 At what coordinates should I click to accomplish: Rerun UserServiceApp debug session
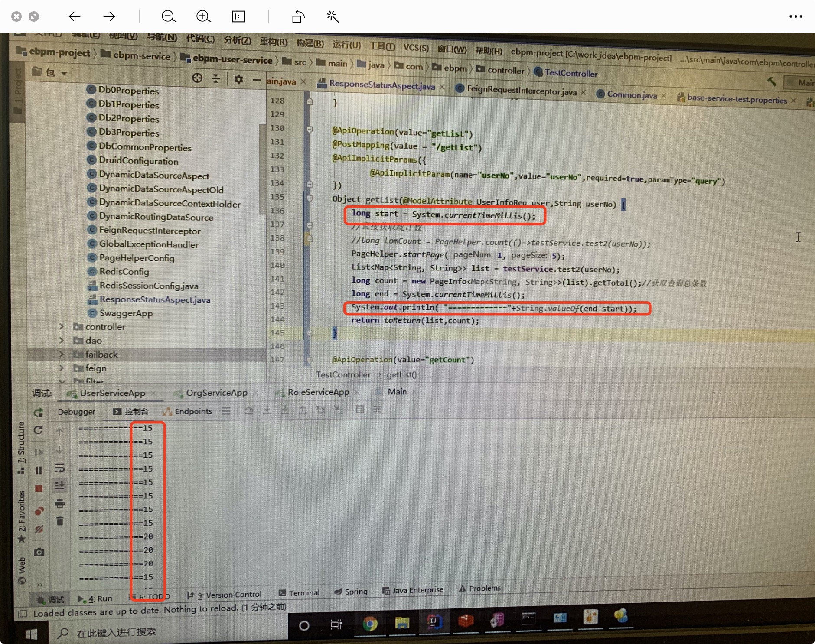pyautogui.click(x=38, y=412)
